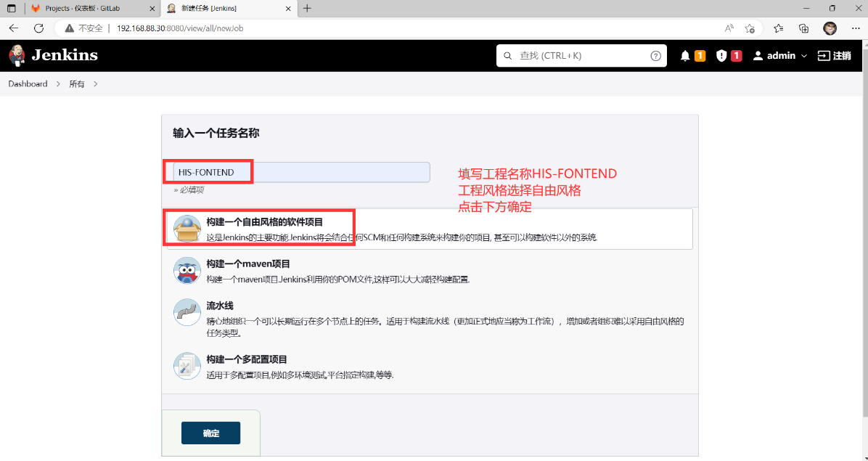The image size is (868, 461).
Task: Expand chevron after 所有 breadcrumb
Action: tap(96, 84)
